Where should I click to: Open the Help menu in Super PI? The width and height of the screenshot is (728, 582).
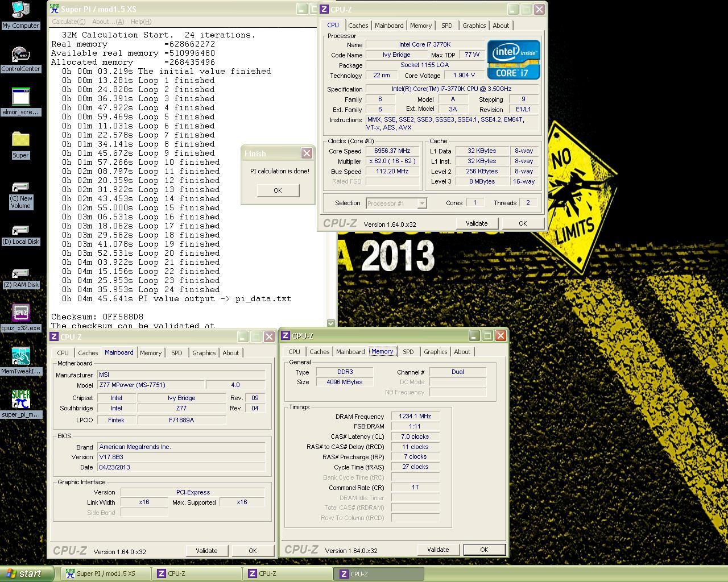pos(141,22)
